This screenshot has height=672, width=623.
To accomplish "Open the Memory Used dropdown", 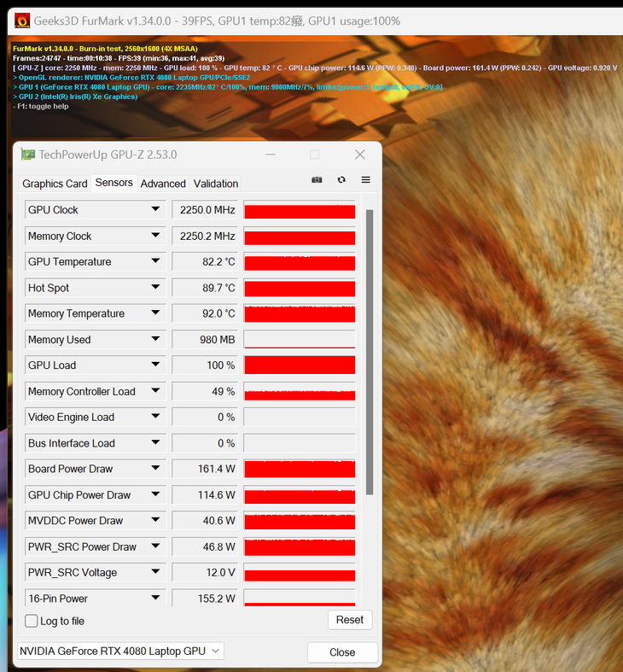I will point(155,340).
